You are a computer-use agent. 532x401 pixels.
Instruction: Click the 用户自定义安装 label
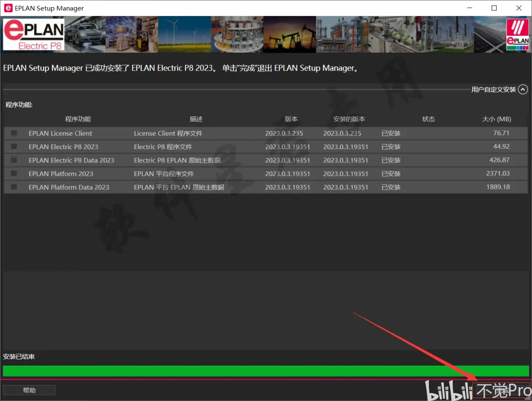tap(493, 89)
